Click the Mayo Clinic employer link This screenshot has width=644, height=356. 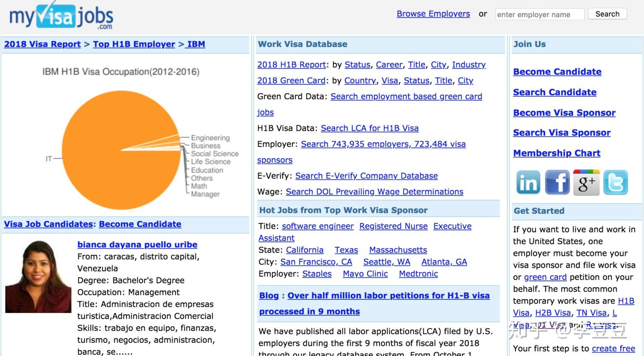(x=365, y=274)
